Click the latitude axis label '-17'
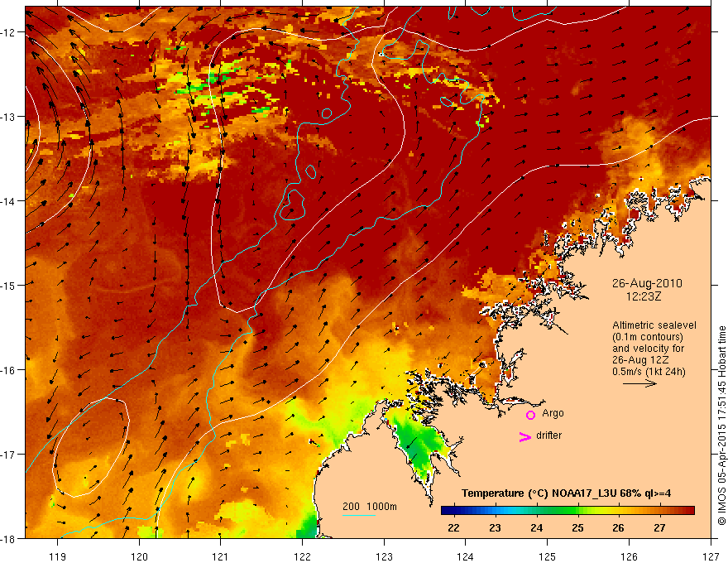Screen dimensions: 728x563 8,455
